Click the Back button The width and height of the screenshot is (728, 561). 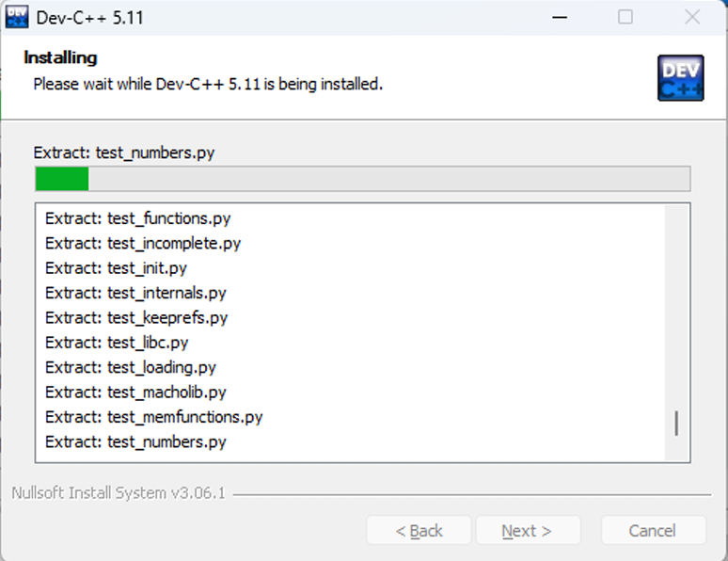click(x=419, y=531)
